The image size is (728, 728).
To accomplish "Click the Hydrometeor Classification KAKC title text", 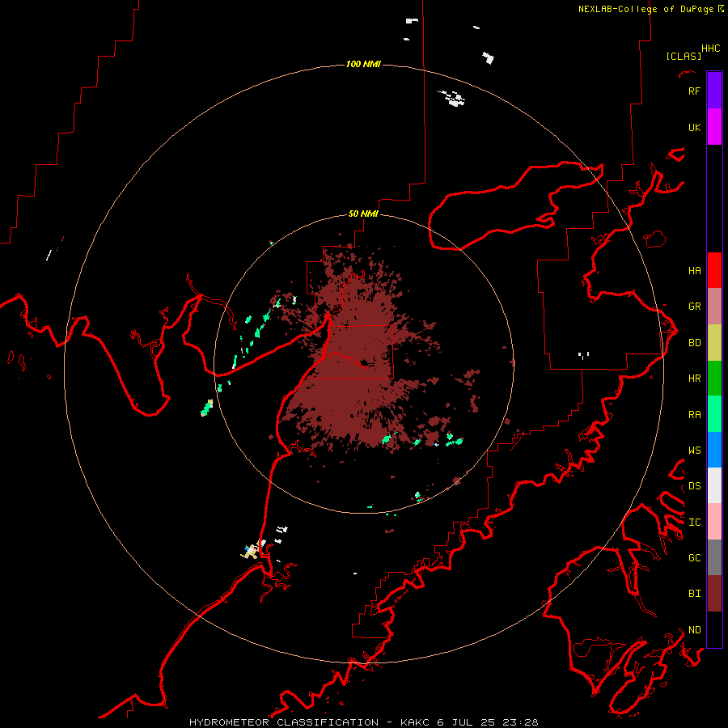I will click(363, 722).
